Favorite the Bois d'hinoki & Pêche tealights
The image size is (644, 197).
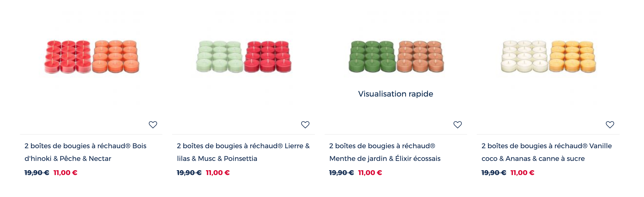pyautogui.click(x=153, y=125)
